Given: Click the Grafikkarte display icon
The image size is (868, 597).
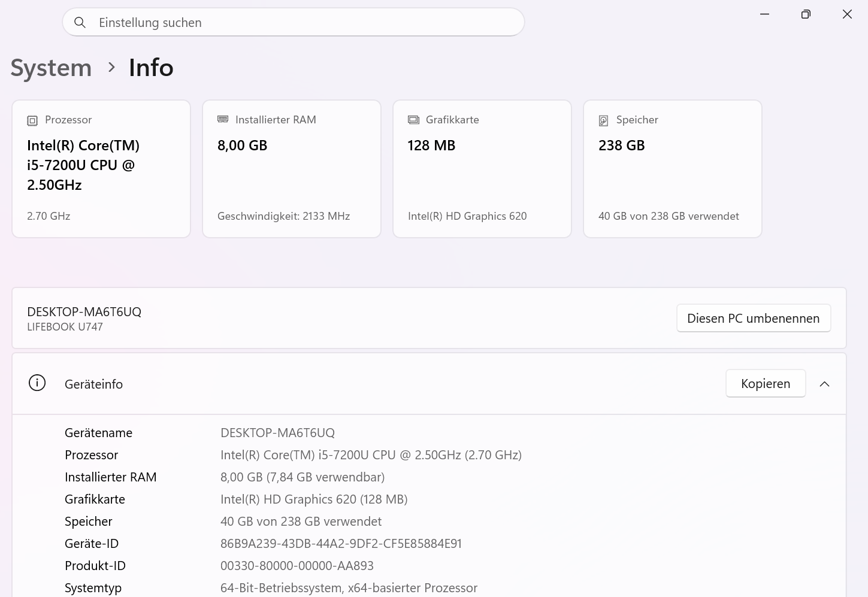Looking at the screenshot, I should click(413, 120).
